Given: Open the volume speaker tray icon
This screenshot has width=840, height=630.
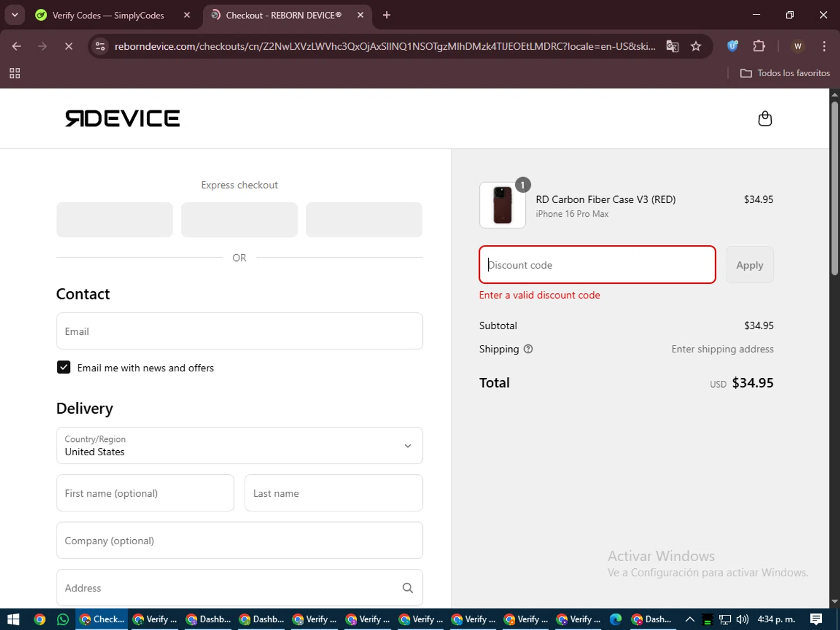Looking at the screenshot, I should [743, 619].
